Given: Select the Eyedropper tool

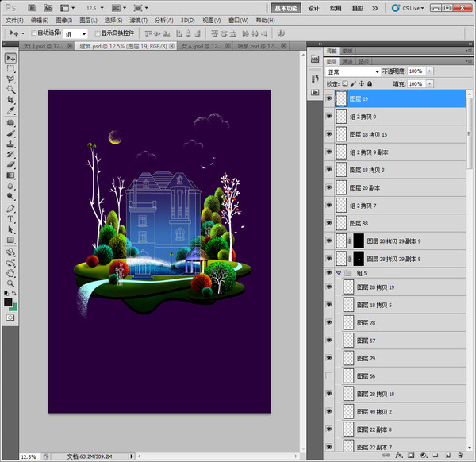Looking at the screenshot, I should click(x=10, y=110).
